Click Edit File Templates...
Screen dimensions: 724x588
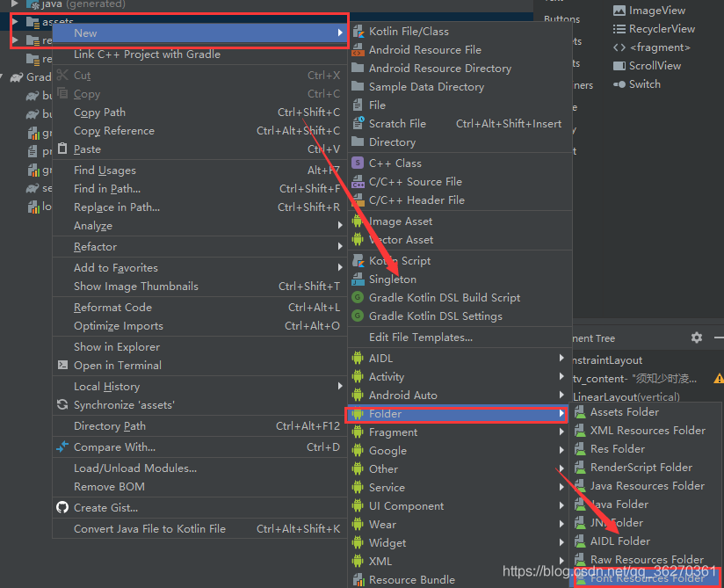tap(460, 338)
